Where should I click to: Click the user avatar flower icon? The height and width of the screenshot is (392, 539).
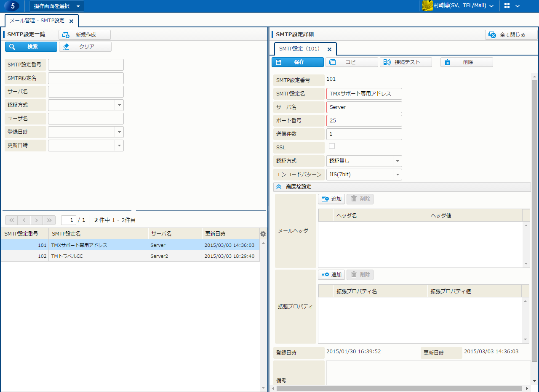click(x=427, y=6)
